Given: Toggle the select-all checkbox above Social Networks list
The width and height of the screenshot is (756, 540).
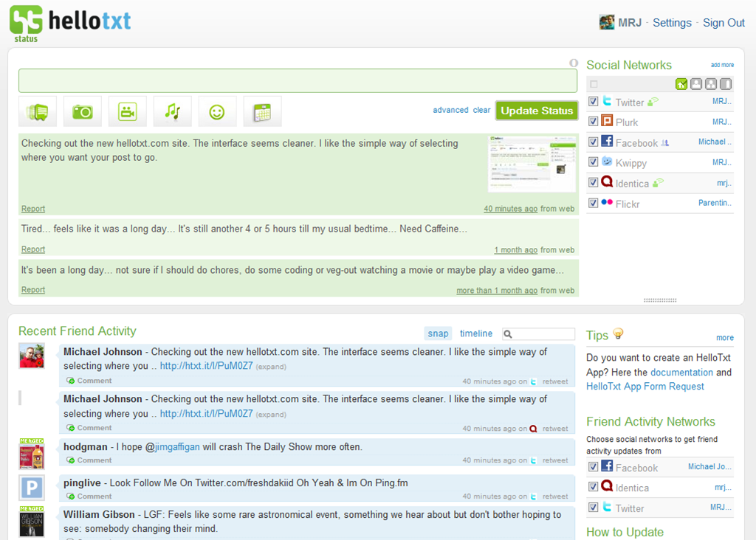Looking at the screenshot, I should 594,84.
